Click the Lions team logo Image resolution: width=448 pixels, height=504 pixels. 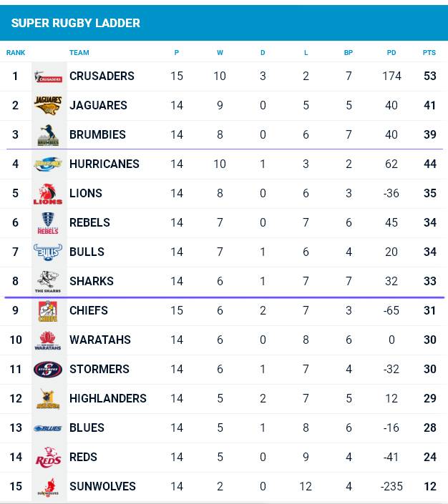coord(48,194)
